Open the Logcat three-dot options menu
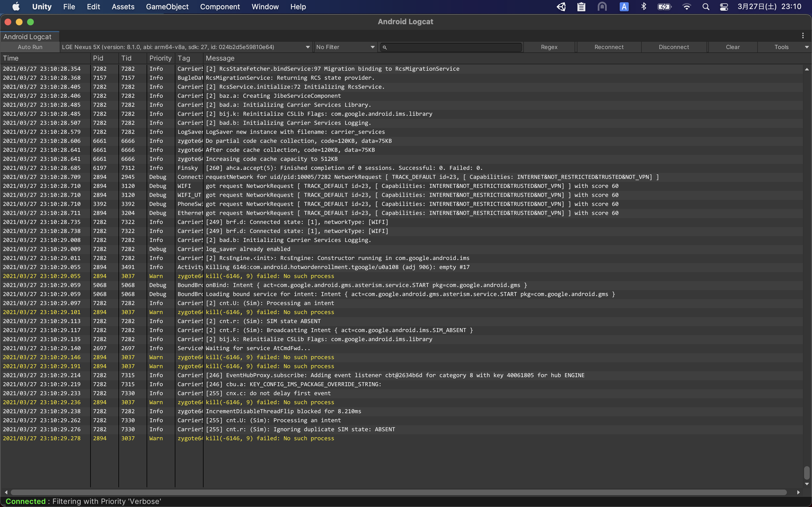This screenshot has height=507, width=812. (804, 35)
